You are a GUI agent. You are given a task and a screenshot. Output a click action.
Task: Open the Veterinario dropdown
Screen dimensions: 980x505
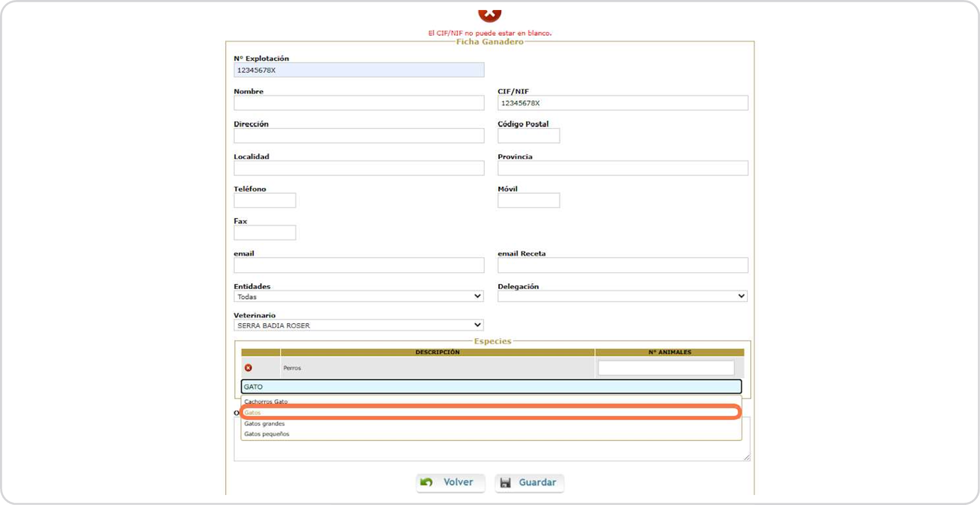pyautogui.click(x=358, y=325)
